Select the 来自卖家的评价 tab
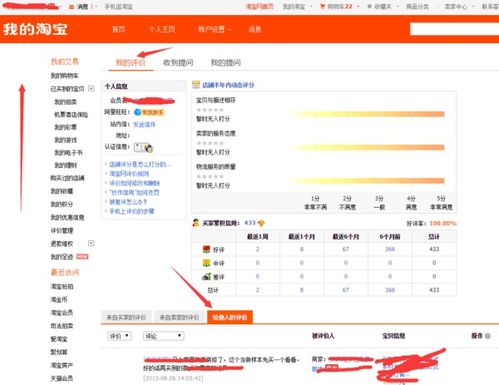Image resolution: width=499 pixels, height=385 pixels. click(179, 317)
